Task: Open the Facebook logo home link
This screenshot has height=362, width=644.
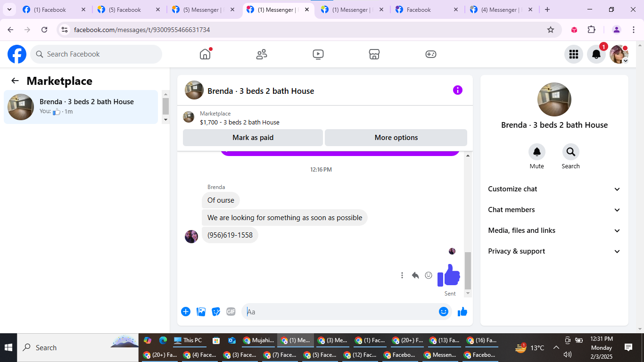Action: point(17,54)
